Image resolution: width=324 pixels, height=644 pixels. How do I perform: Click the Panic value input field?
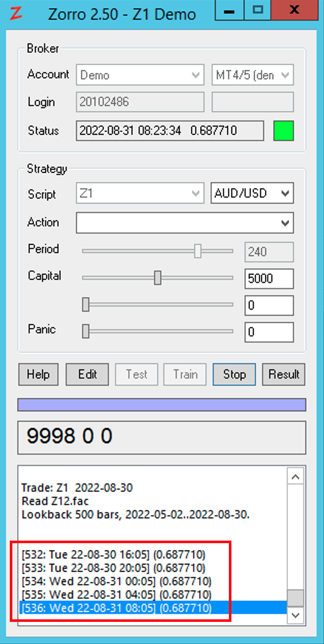268,332
